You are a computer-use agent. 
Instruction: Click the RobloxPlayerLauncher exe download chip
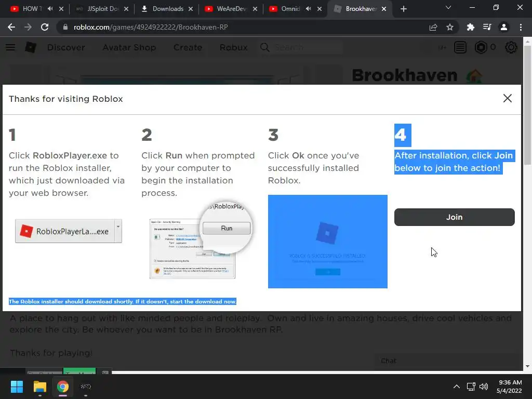click(64, 231)
